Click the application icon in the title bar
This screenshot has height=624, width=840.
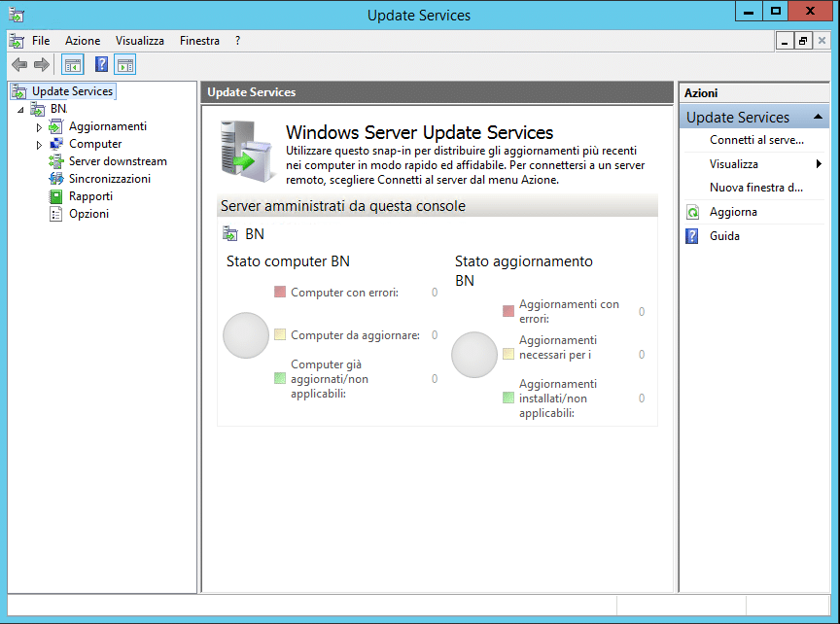tap(17, 15)
